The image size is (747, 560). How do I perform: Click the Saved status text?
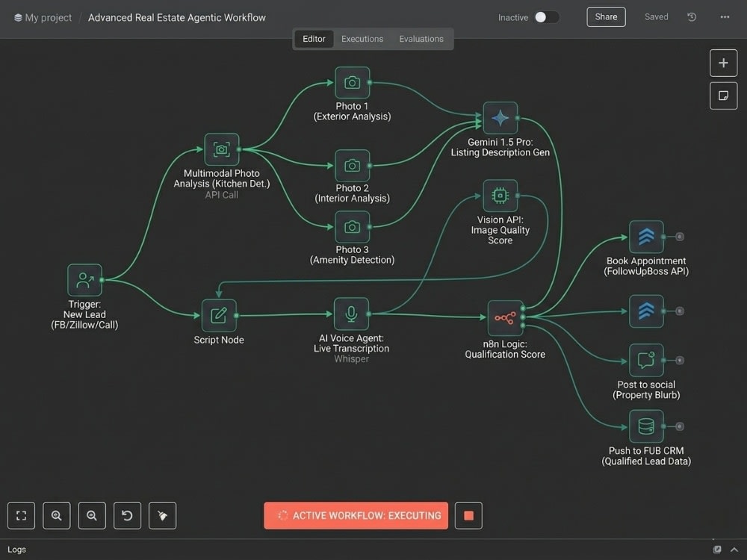point(657,17)
